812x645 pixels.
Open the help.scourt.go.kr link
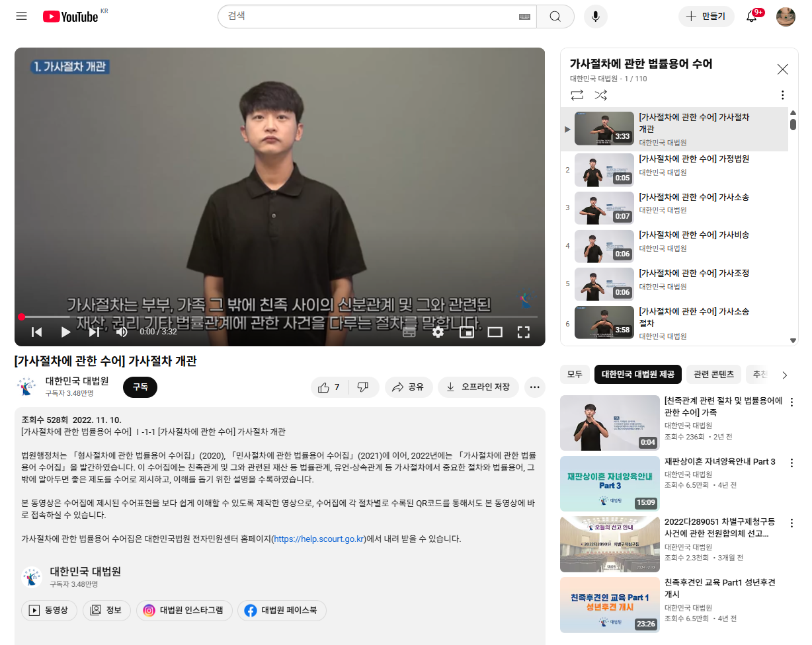click(x=319, y=539)
